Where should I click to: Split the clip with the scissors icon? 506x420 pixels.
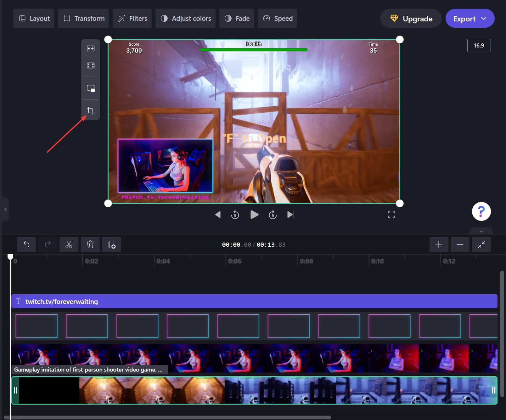[x=69, y=244]
